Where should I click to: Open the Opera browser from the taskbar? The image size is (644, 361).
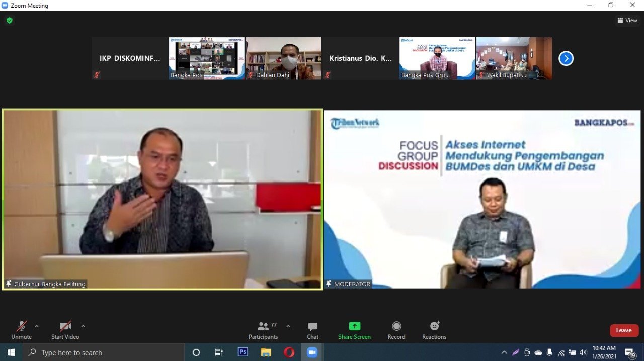click(x=289, y=352)
